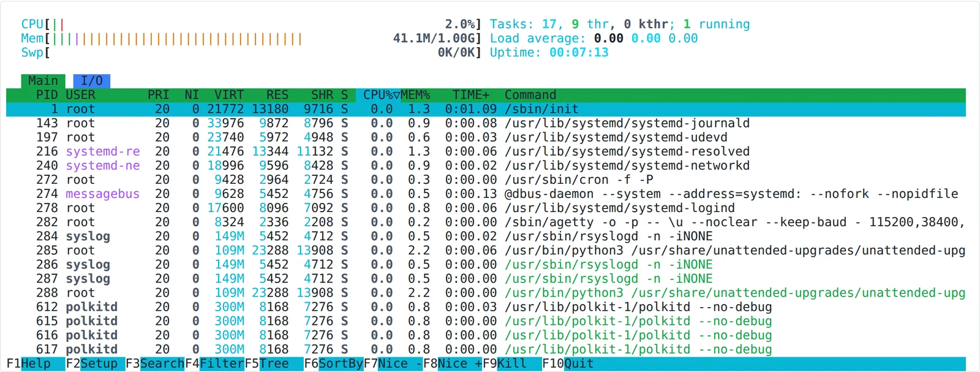Sort by PRI column header
This screenshot has height=372, width=980.
click(x=158, y=95)
